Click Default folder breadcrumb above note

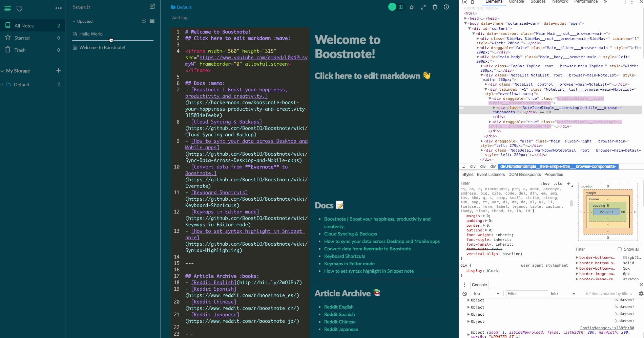[181, 7]
